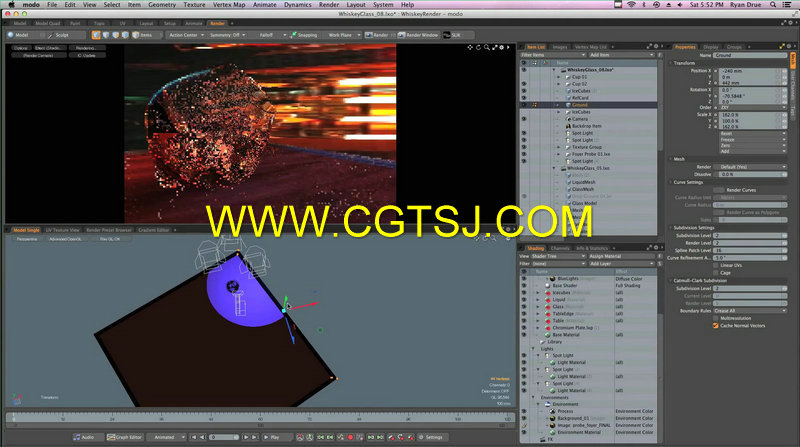Expand the Texture Group item
The width and height of the screenshot is (800, 447).
(559, 147)
